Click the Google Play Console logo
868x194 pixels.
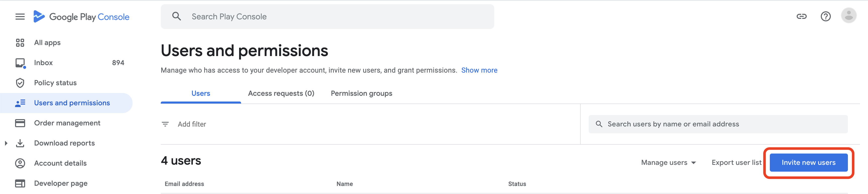click(x=81, y=17)
